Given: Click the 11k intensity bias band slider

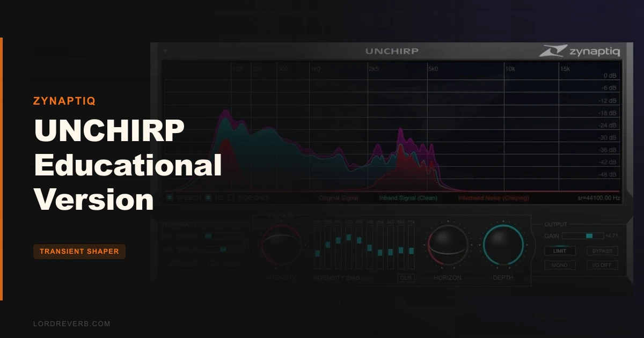Looking at the screenshot, I should [x=411, y=247].
